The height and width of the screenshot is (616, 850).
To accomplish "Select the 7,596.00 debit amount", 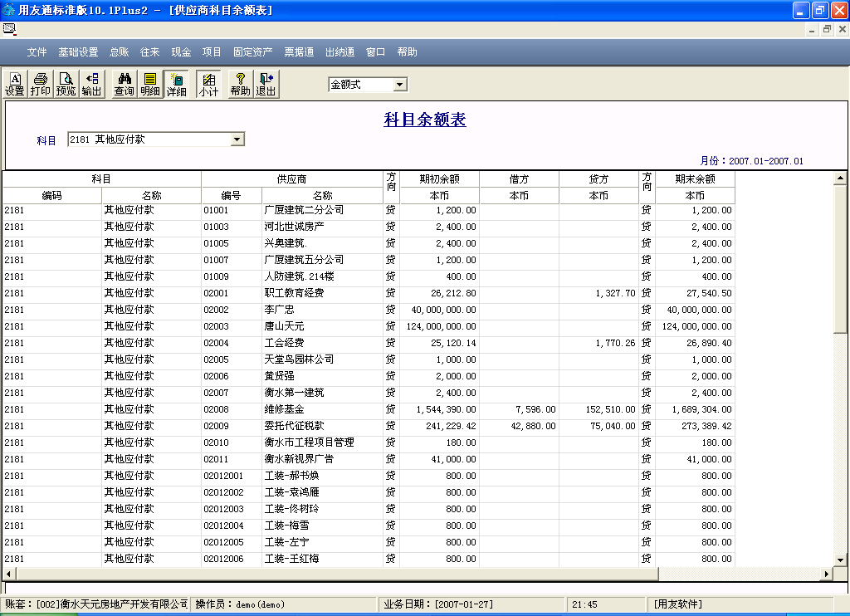I will pyautogui.click(x=519, y=409).
